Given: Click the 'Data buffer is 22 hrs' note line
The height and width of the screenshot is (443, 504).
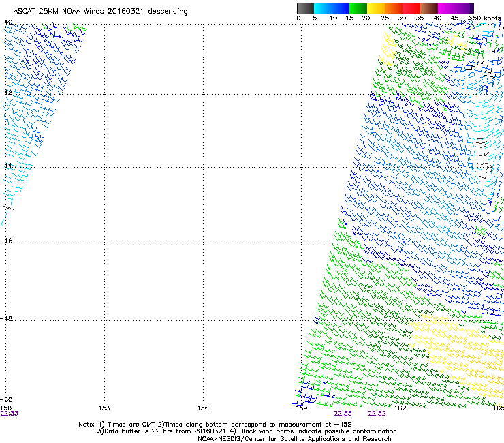Looking at the screenshot, I should click(x=247, y=431).
